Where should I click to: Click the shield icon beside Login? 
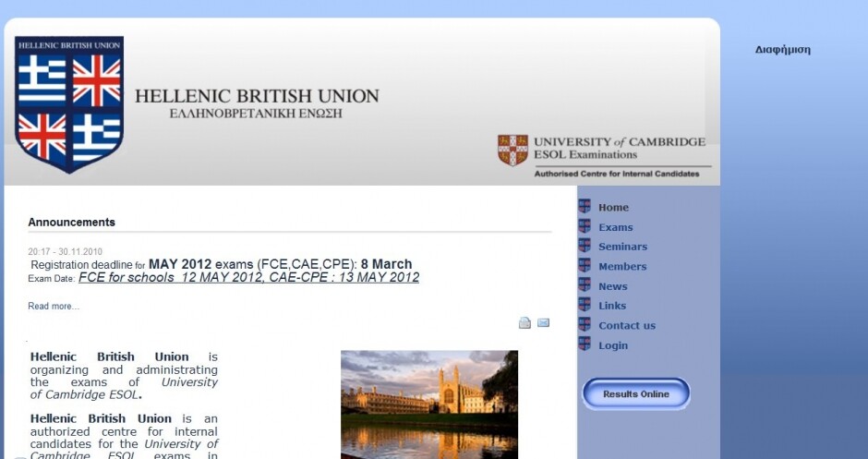[x=585, y=344]
